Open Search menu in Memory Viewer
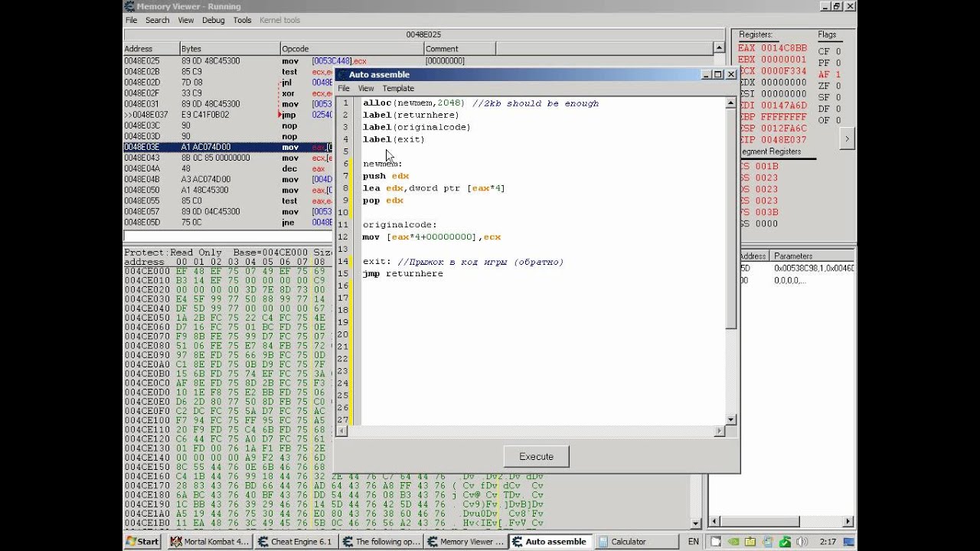 (157, 20)
